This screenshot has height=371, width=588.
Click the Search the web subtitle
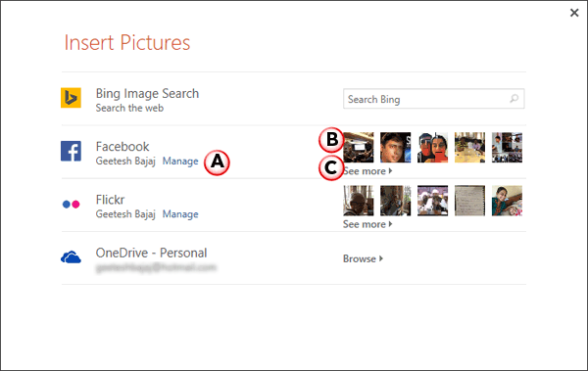click(129, 108)
